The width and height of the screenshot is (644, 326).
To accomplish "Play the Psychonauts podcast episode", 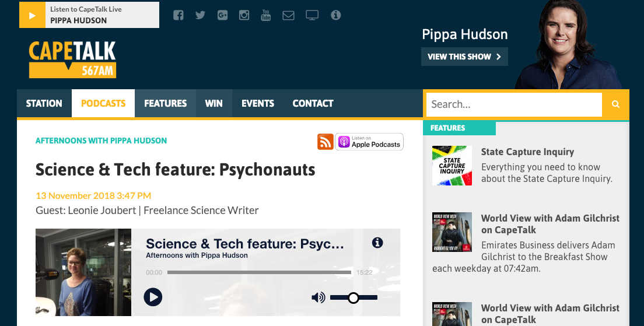I will coord(153,297).
